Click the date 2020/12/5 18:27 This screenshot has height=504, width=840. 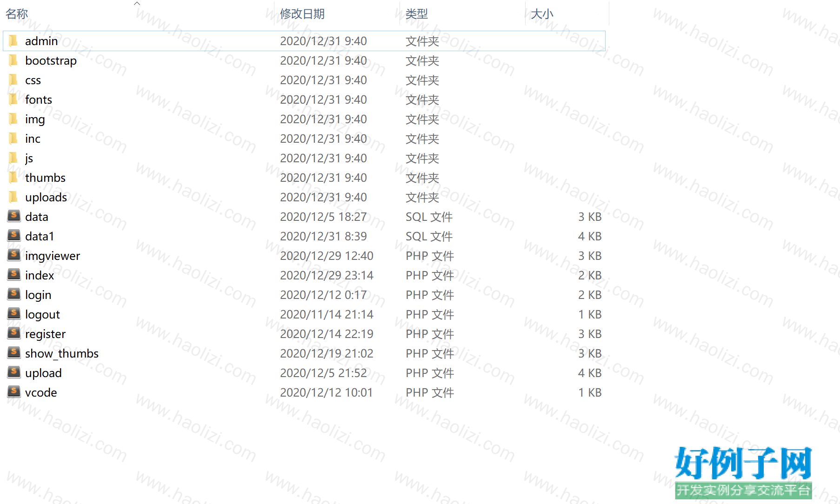point(323,217)
